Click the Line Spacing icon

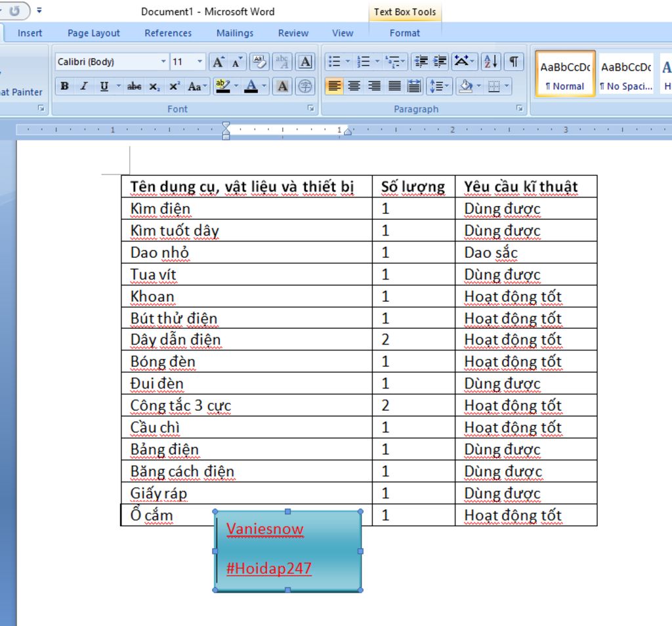[x=438, y=86]
